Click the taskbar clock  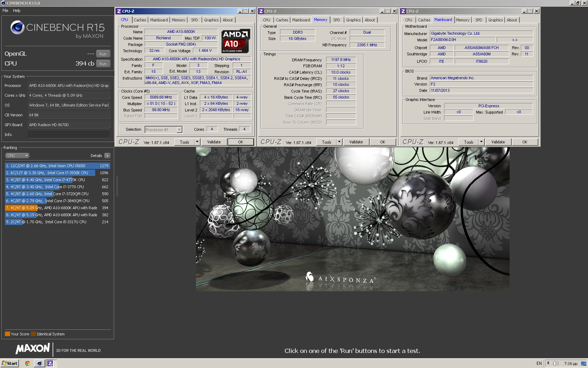[x=570, y=363]
